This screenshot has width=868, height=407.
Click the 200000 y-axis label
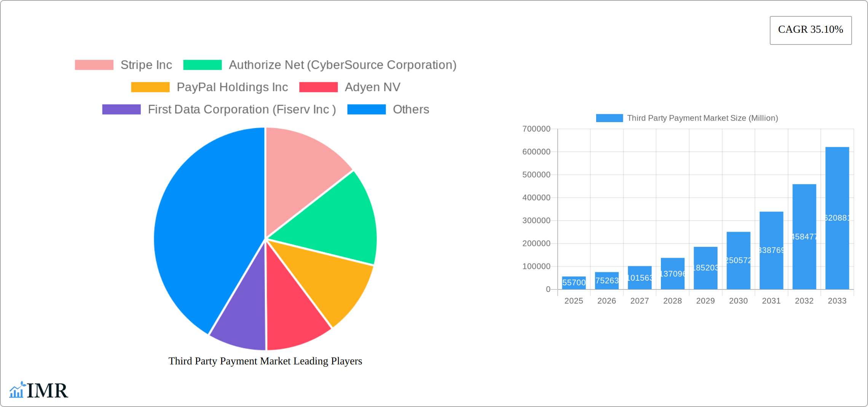pyautogui.click(x=536, y=243)
